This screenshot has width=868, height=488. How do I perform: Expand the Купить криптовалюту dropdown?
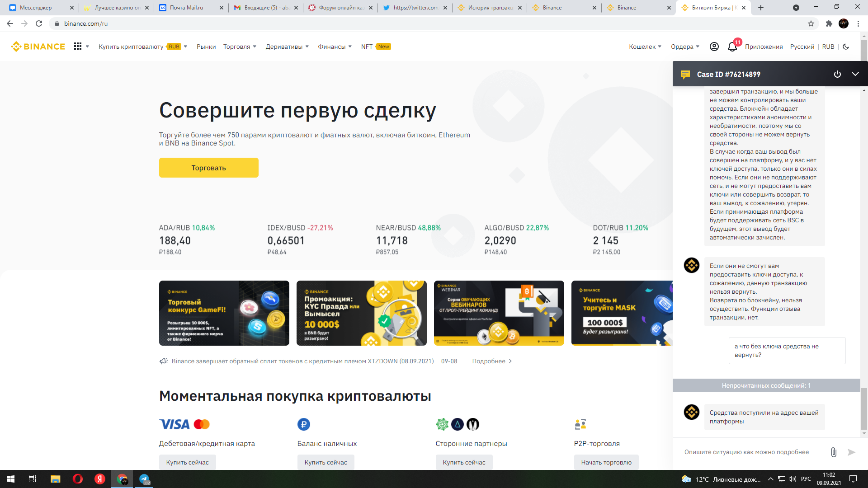click(x=143, y=47)
